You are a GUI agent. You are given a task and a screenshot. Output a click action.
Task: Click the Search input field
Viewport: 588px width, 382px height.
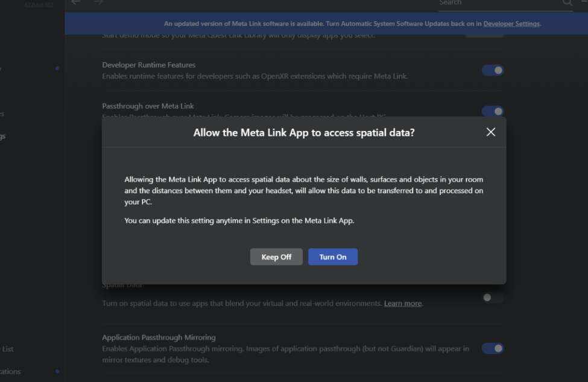(x=498, y=3)
